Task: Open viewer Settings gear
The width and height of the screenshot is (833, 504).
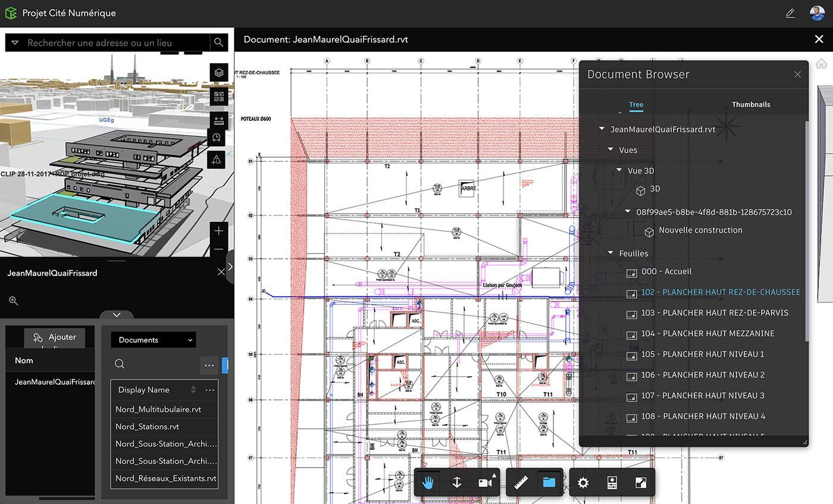Action: tap(583, 483)
